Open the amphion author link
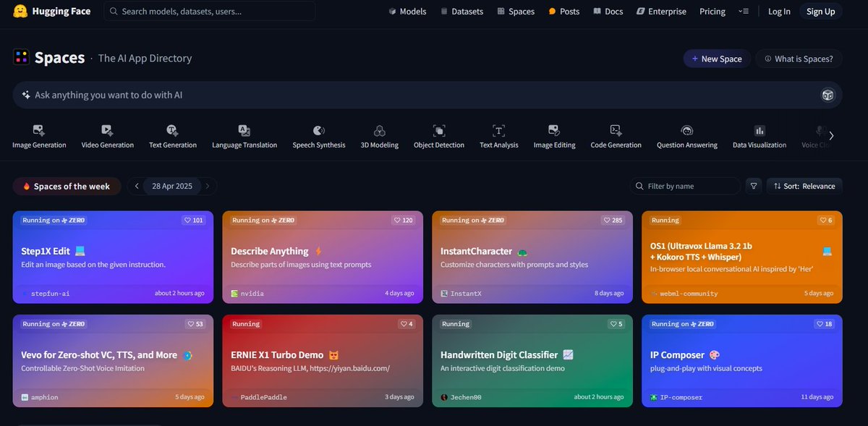 41,397
